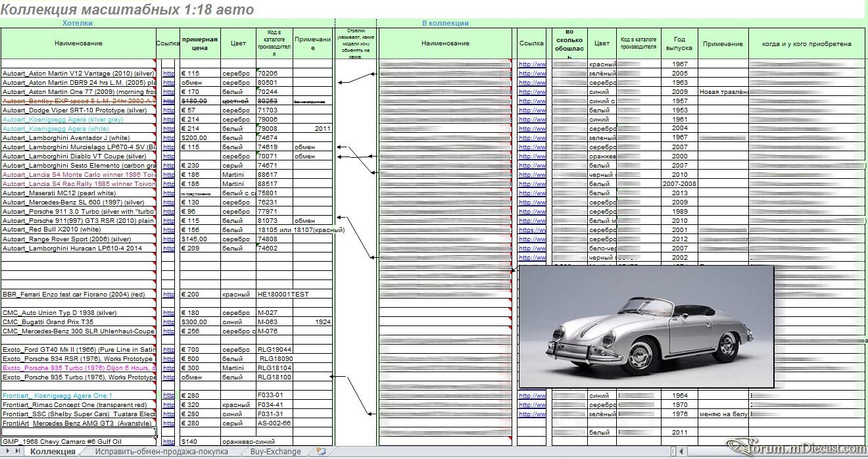Screen dimensions: 868x459
Task: Click the 'во сколько обошлась' column header
Action: pyautogui.click(x=569, y=43)
